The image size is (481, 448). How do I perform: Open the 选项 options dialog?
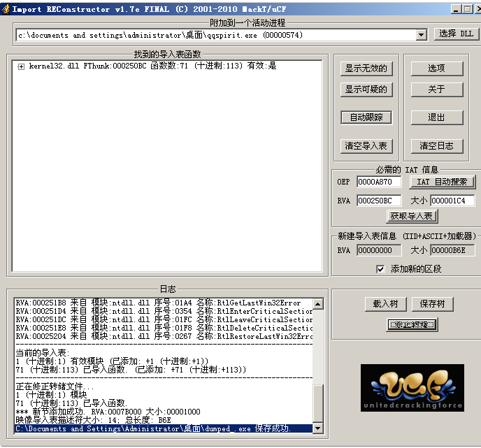pos(437,68)
